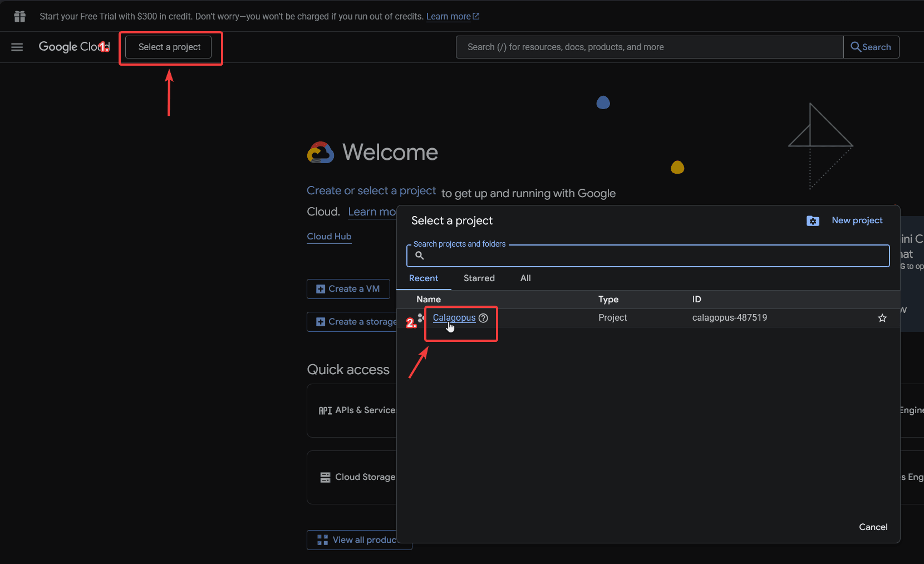Click the Cloud Storage card icon
This screenshot has width=924, height=564.
[x=325, y=477]
